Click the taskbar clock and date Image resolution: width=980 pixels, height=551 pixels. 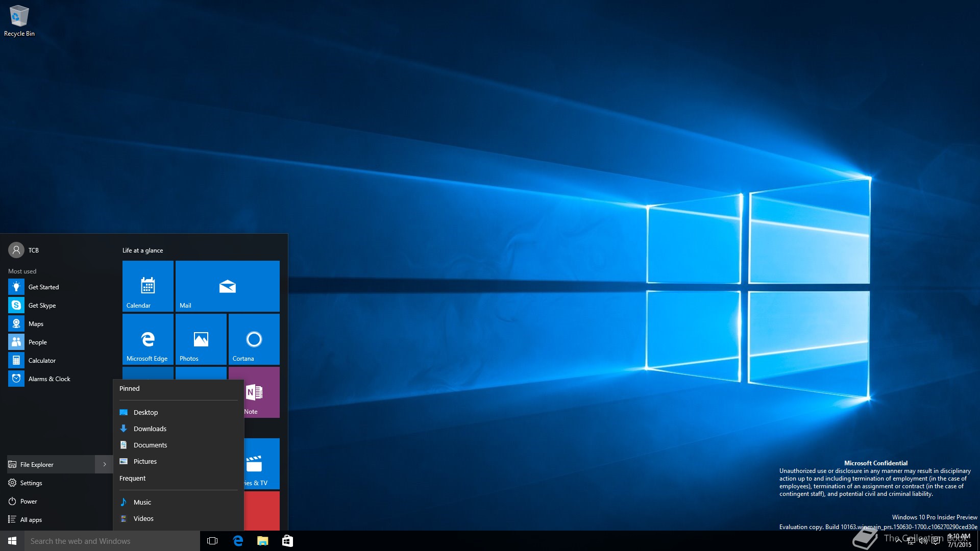pos(959,541)
